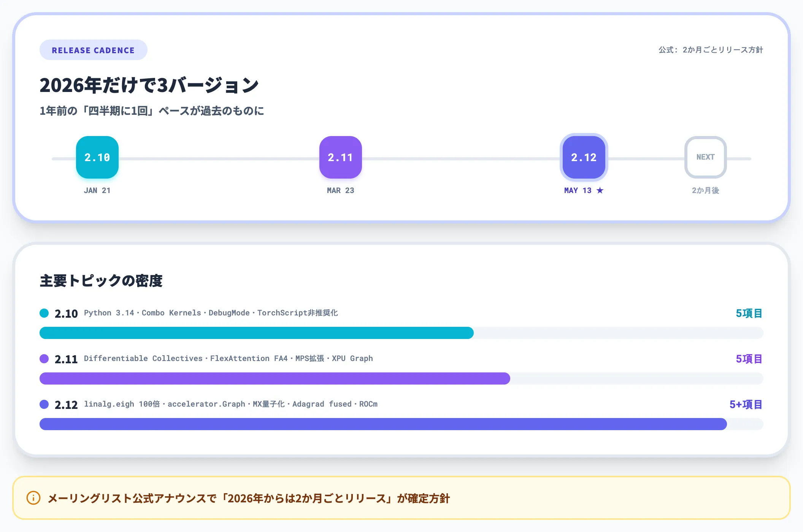Screen dimensions: 803x532
Task: Click the indigo 2.12 density bar
Action: (383, 424)
